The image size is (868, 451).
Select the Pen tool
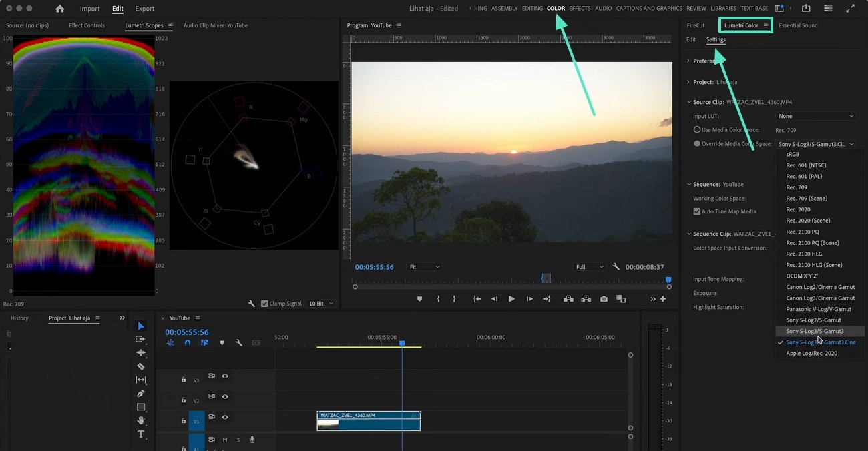coord(141,394)
